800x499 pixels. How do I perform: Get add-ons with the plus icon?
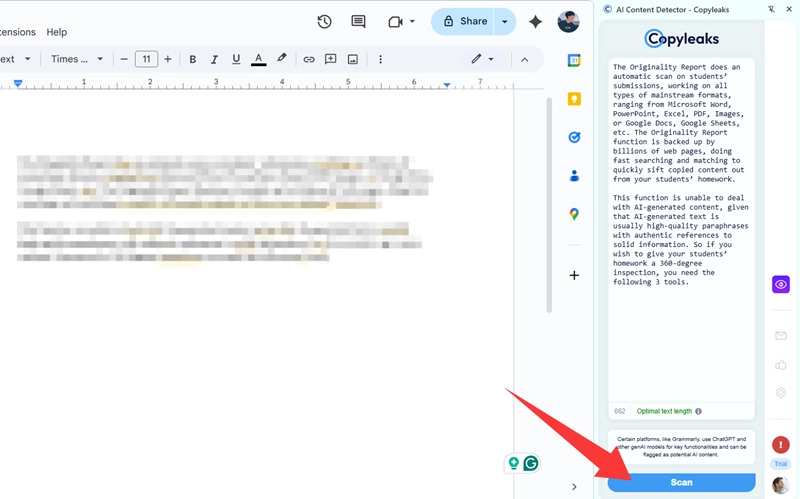tap(574, 276)
